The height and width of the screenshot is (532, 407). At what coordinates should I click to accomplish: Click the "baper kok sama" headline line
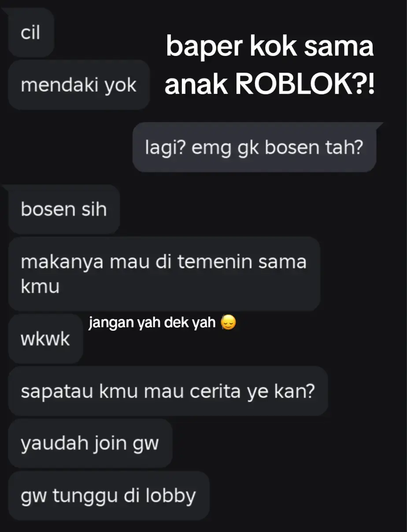[270, 47]
